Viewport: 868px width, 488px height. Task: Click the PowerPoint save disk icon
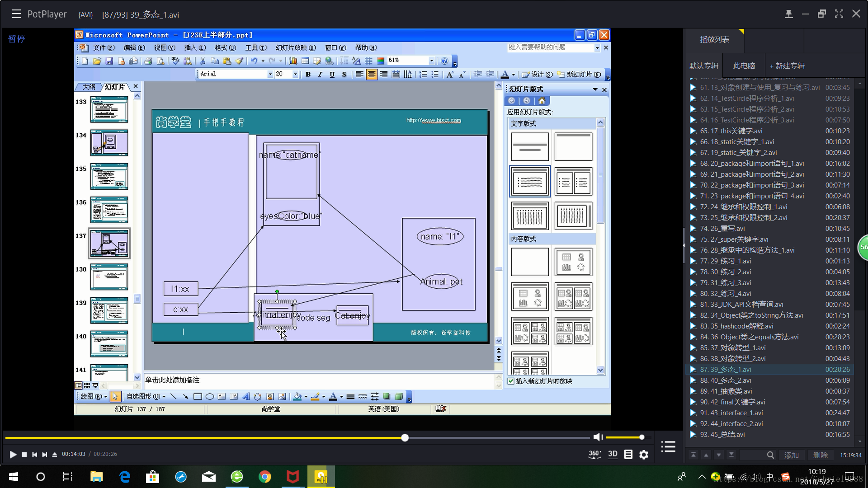tap(109, 61)
